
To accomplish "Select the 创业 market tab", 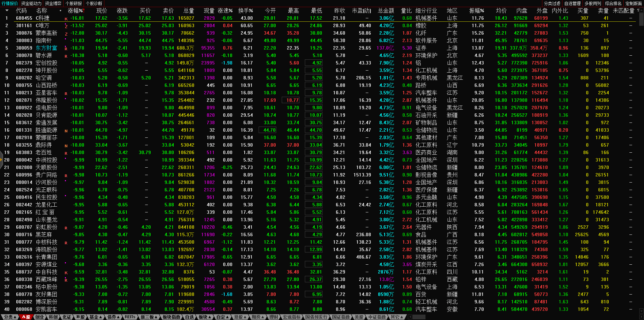I will pyautogui.click(x=39, y=317).
